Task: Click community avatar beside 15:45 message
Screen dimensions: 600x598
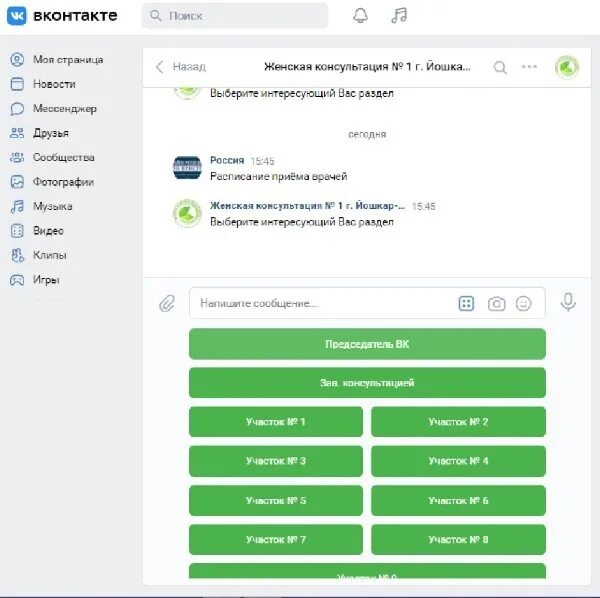Action: click(x=187, y=213)
